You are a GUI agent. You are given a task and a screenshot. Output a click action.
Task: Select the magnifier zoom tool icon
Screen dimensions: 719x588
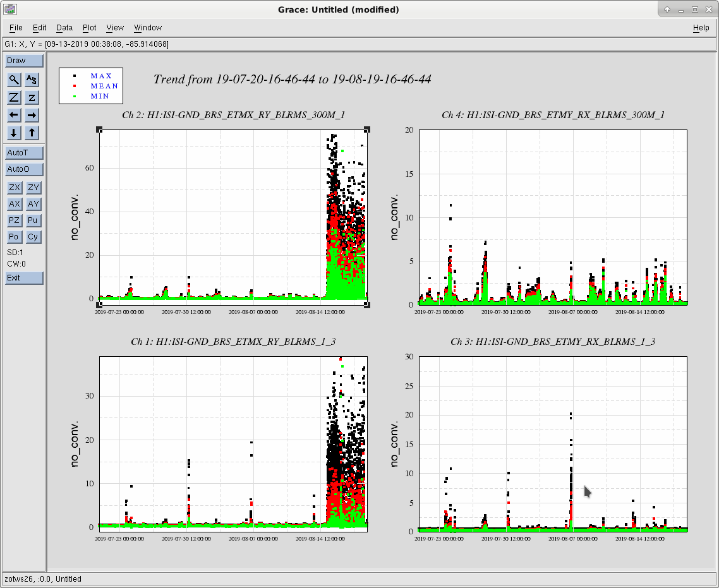(14, 80)
